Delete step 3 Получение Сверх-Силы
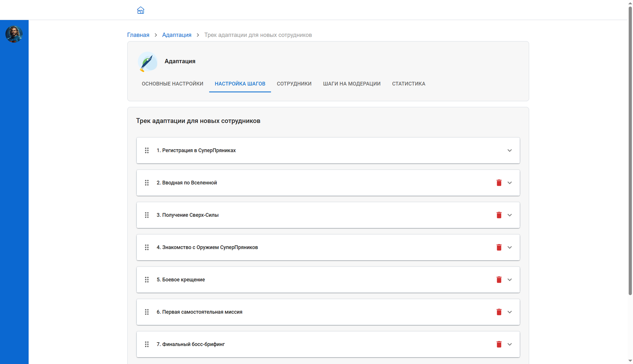Viewport: 633px width, 364px height. [499, 215]
